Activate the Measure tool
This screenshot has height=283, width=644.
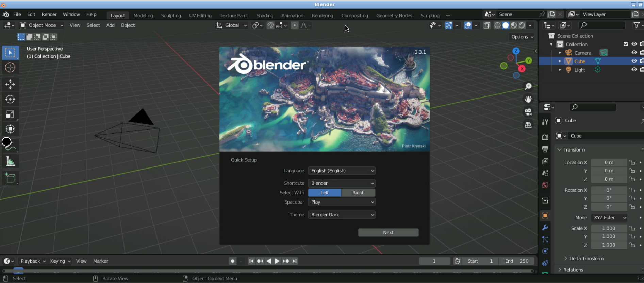tap(10, 162)
